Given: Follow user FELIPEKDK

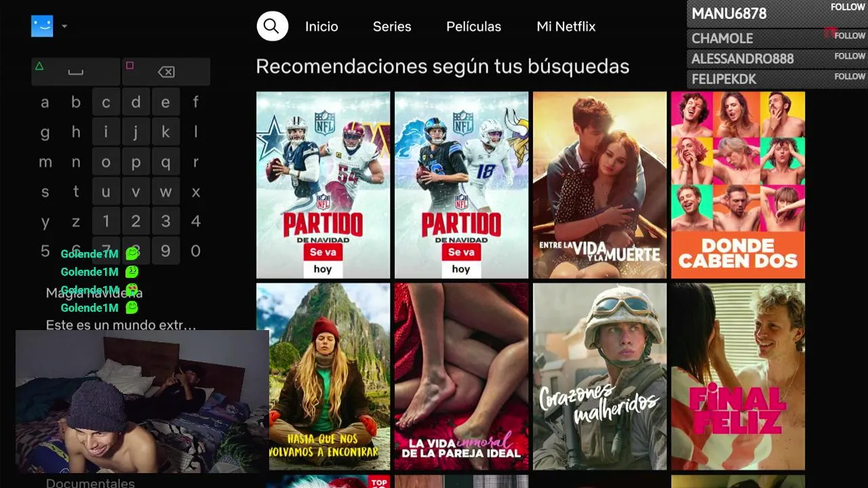Looking at the screenshot, I should click(850, 77).
